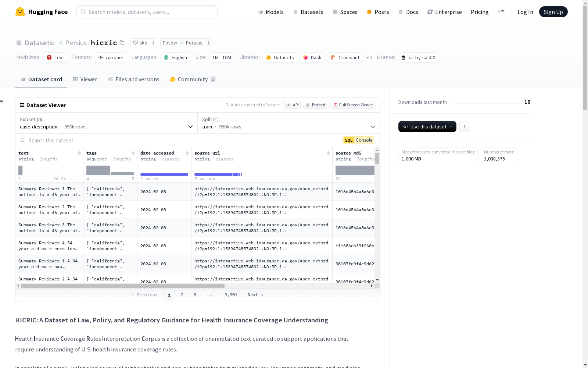Click the heart like button
This screenshot has height=368, width=588.
tap(140, 43)
